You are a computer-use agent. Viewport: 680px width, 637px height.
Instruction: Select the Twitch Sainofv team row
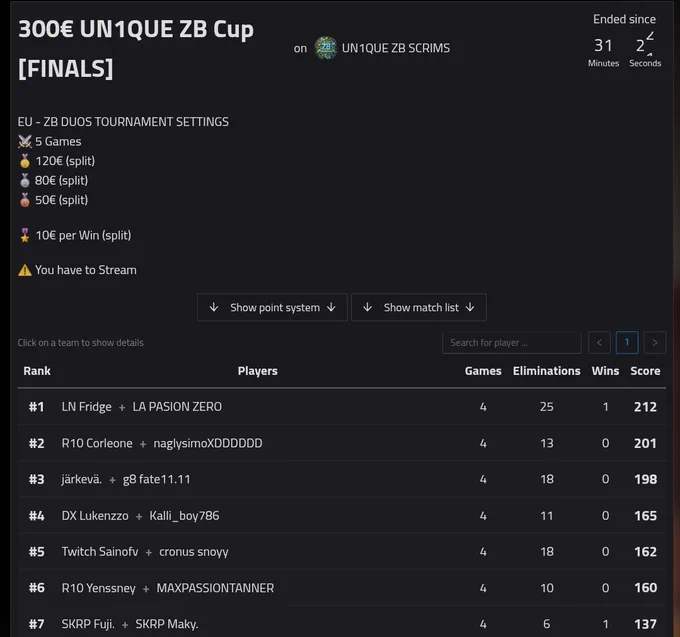click(342, 552)
